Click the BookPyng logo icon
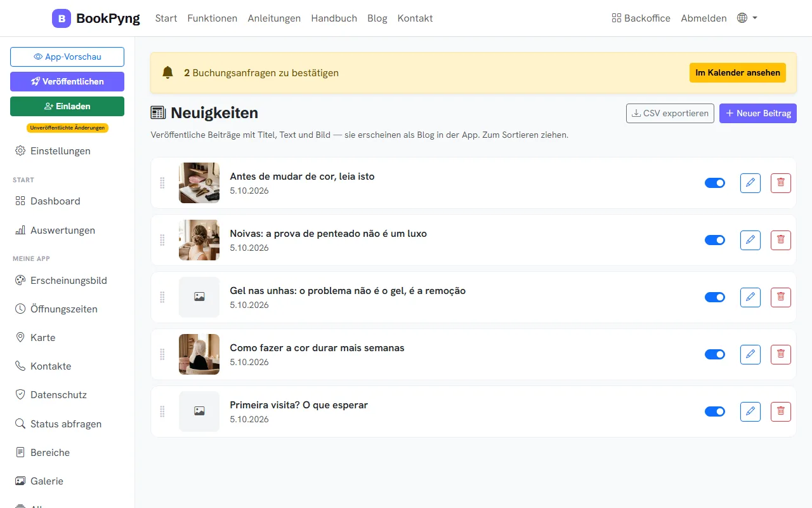The height and width of the screenshot is (508, 812). click(62, 18)
